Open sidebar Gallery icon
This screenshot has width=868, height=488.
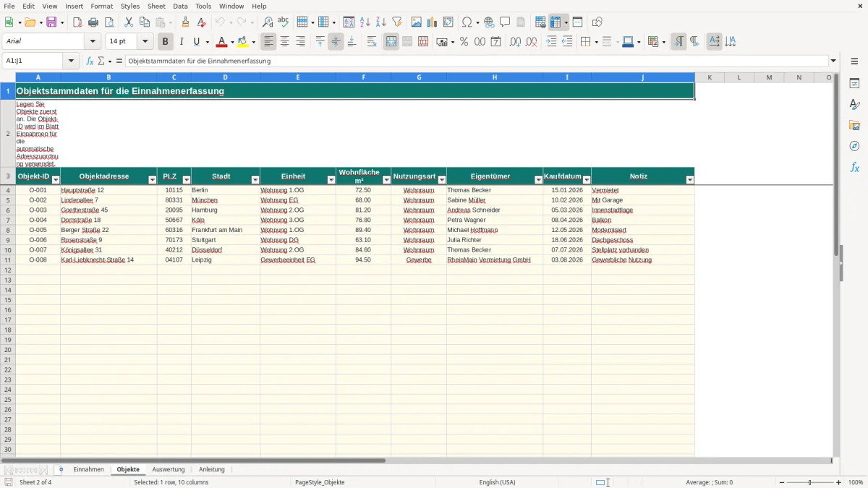pyautogui.click(x=854, y=125)
